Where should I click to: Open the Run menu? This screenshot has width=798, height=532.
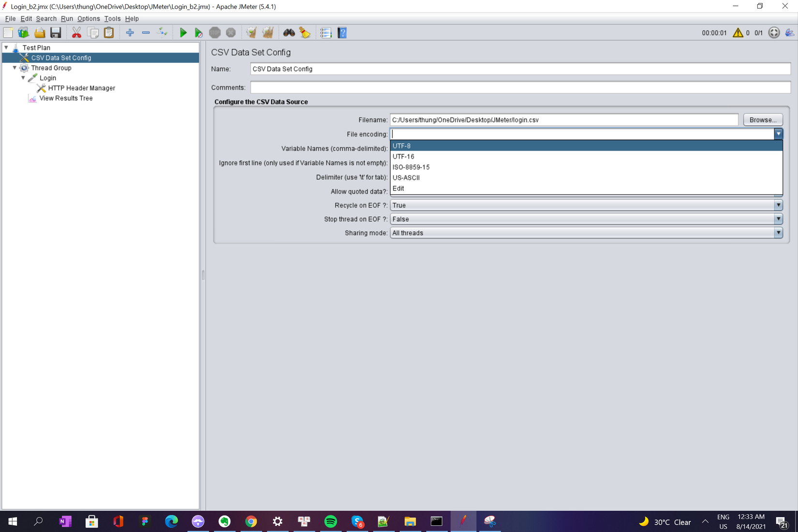click(67, 18)
